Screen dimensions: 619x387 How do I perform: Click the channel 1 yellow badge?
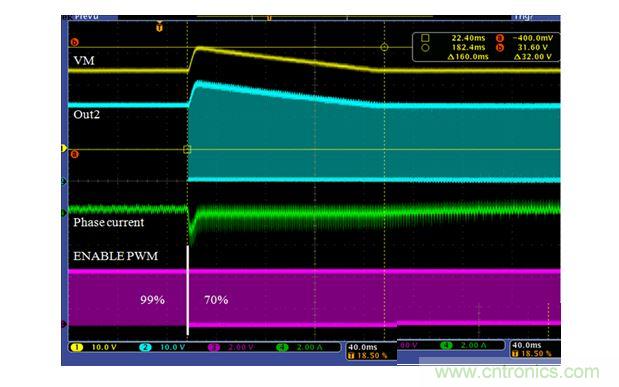coord(77,348)
